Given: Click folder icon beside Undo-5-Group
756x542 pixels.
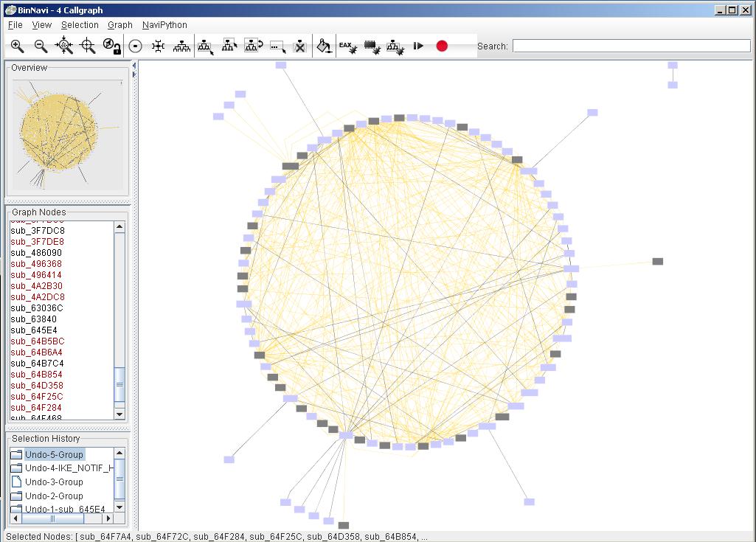Looking at the screenshot, I should pyautogui.click(x=16, y=455).
